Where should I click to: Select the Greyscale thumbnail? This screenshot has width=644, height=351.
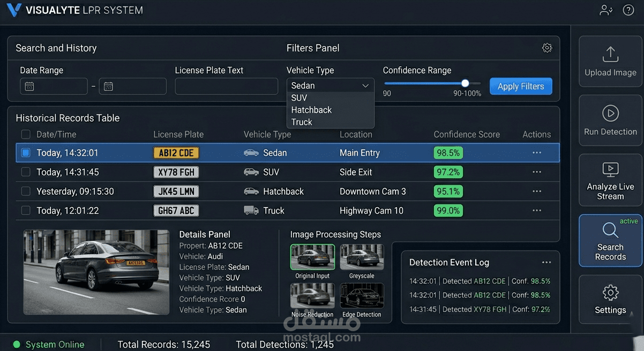[x=362, y=257]
